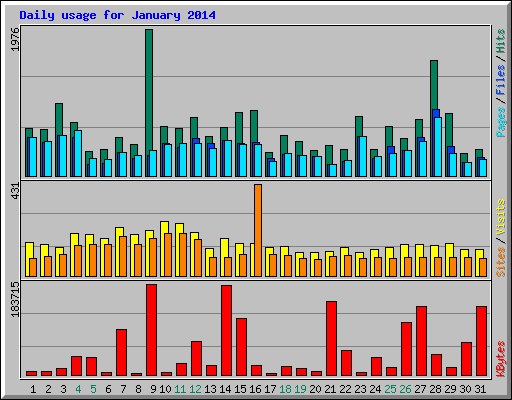Click green weekend day label 4
Image resolution: width=512 pixels, height=400 pixels.
pos(78,389)
